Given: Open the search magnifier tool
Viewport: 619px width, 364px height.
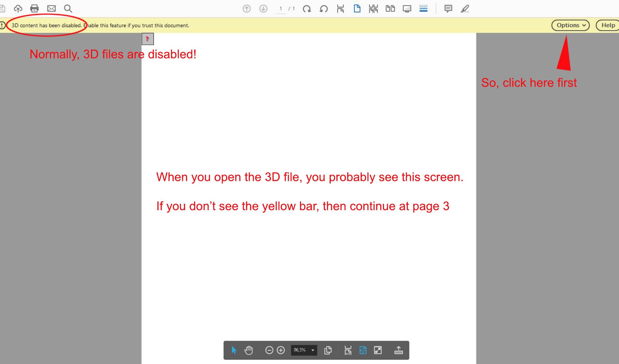Looking at the screenshot, I should (x=68, y=8).
